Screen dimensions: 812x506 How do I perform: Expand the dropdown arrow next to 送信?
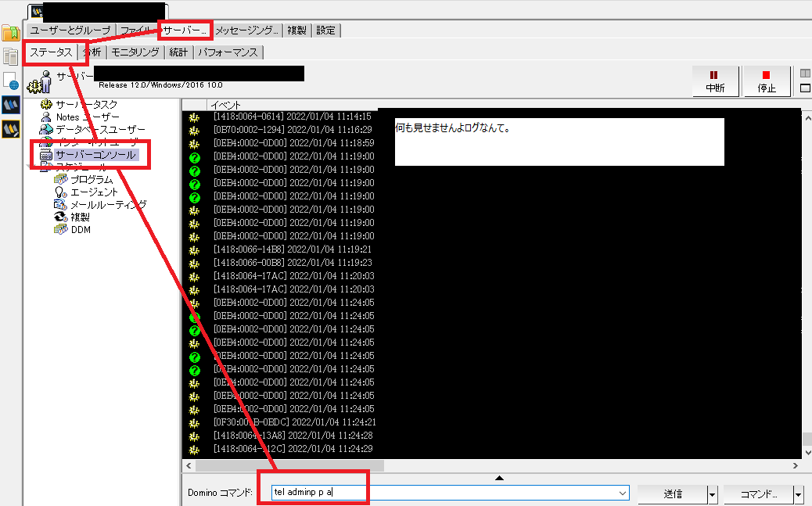point(713,494)
